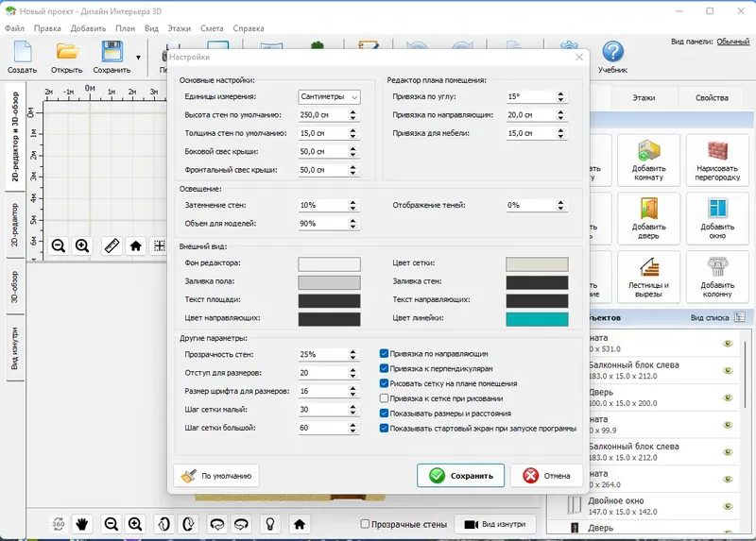756x541 pixels.
Task: Open the Файл menu
Action: click(14, 28)
